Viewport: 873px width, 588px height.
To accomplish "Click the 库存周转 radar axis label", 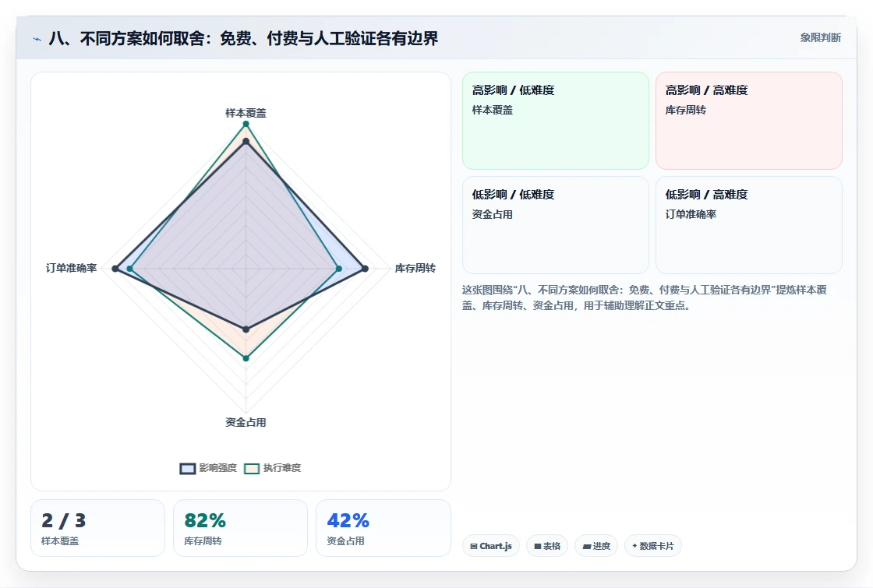I will tap(415, 268).
